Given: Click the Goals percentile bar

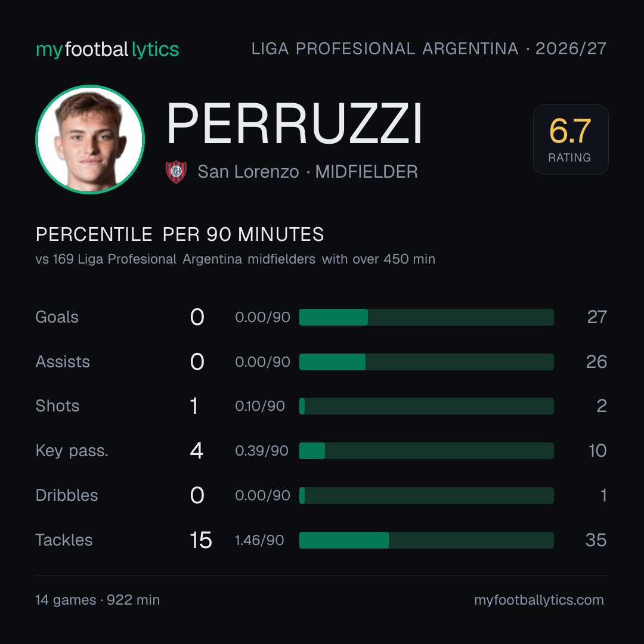Looking at the screenshot, I should [x=426, y=317].
